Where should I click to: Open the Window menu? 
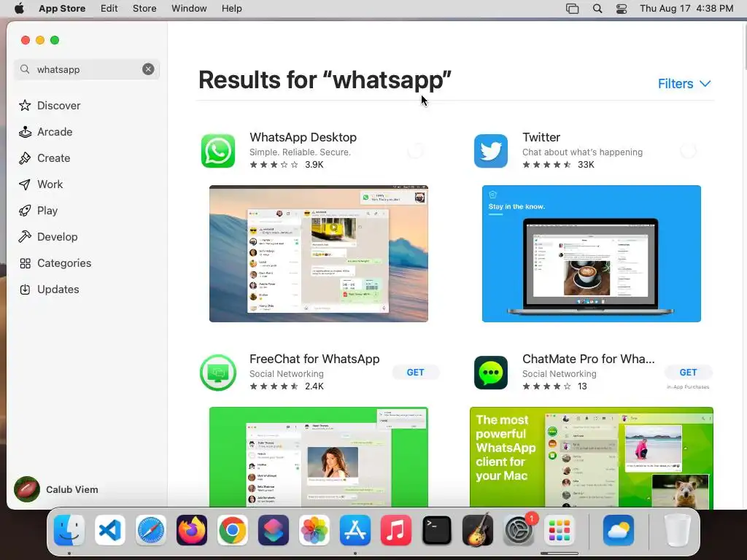189,9
